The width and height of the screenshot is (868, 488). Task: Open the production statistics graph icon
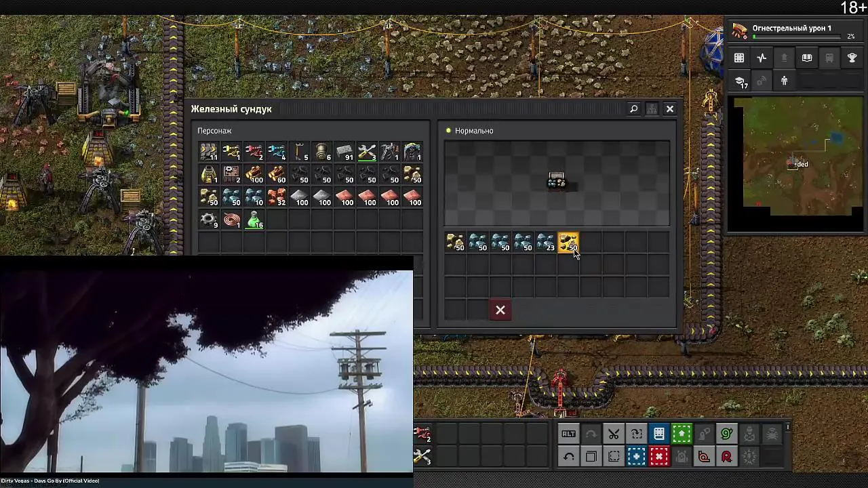pos(762,58)
